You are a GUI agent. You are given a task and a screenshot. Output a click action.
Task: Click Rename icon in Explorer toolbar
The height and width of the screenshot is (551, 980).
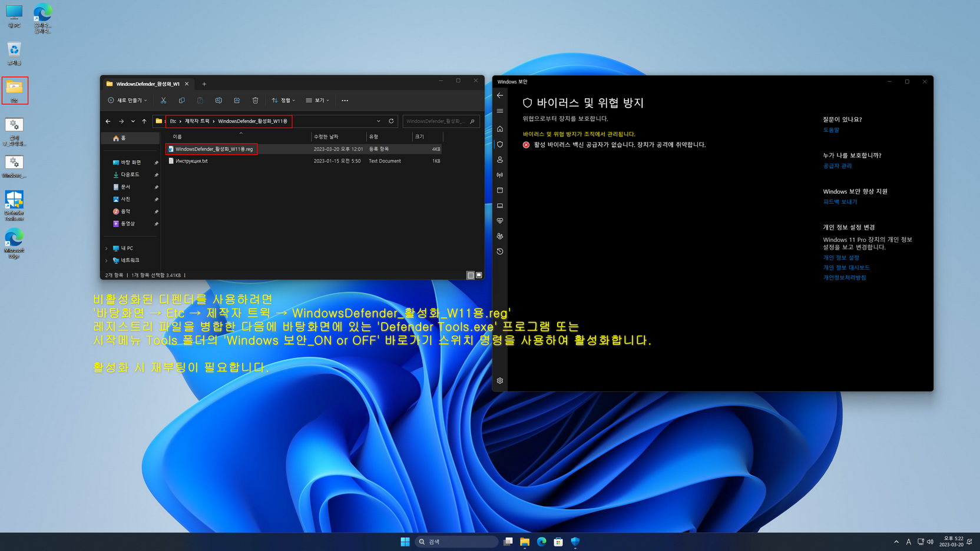tap(218, 101)
